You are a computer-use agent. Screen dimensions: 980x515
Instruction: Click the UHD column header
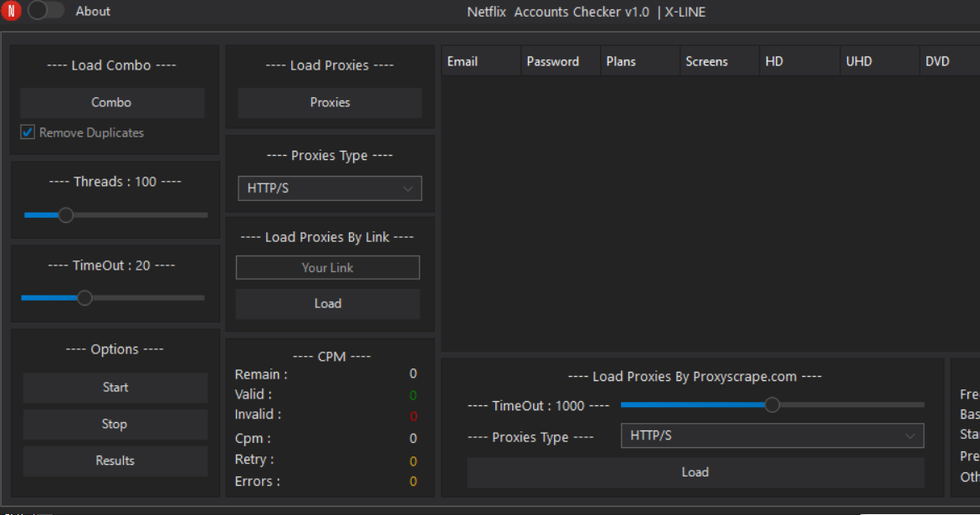pyautogui.click(x=880, y=60)
